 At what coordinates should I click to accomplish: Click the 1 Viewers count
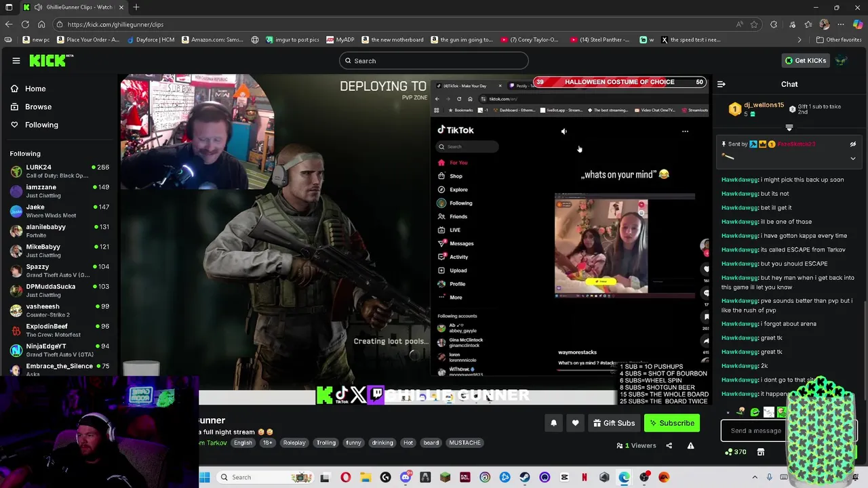pyautogui.click(x=636, y=445)
